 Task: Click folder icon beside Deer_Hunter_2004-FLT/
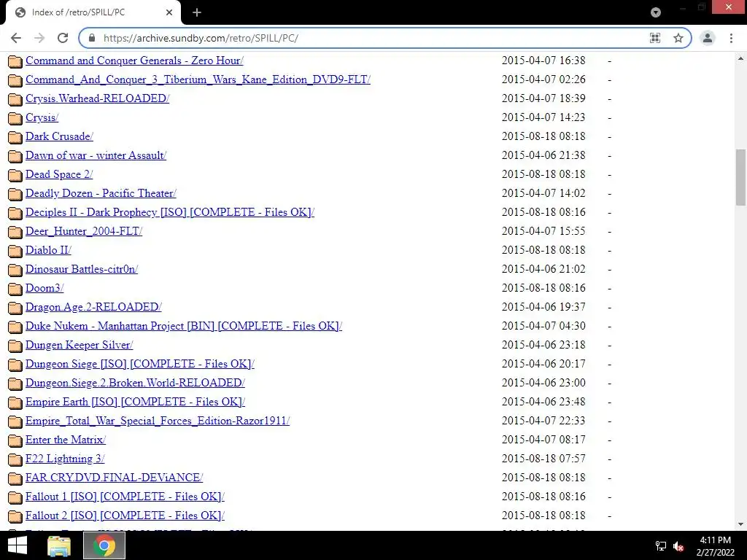15,232
